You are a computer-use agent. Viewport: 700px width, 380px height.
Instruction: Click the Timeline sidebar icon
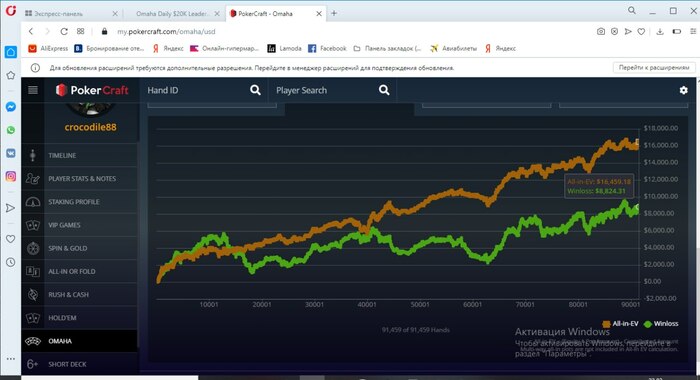pyautogui.click(x=33, y=155)
